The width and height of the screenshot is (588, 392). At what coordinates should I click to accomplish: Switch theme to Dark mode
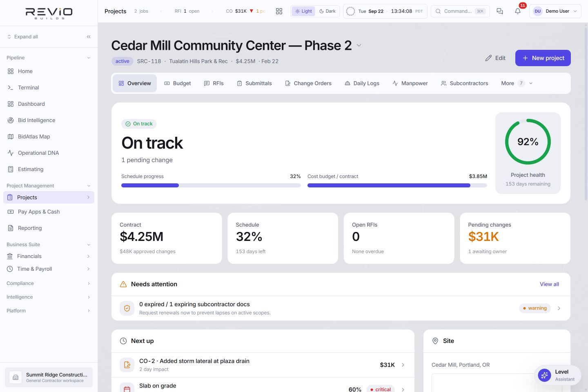click(x=327, y=11)
